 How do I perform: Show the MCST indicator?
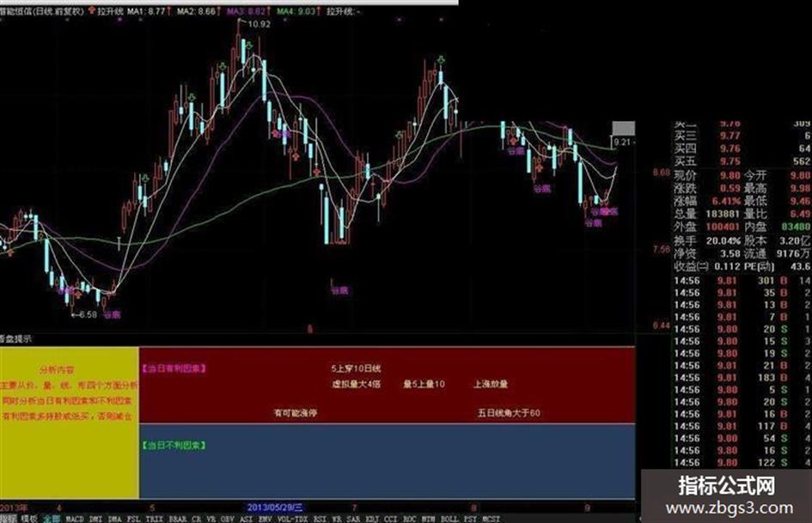tap(491, 519)
